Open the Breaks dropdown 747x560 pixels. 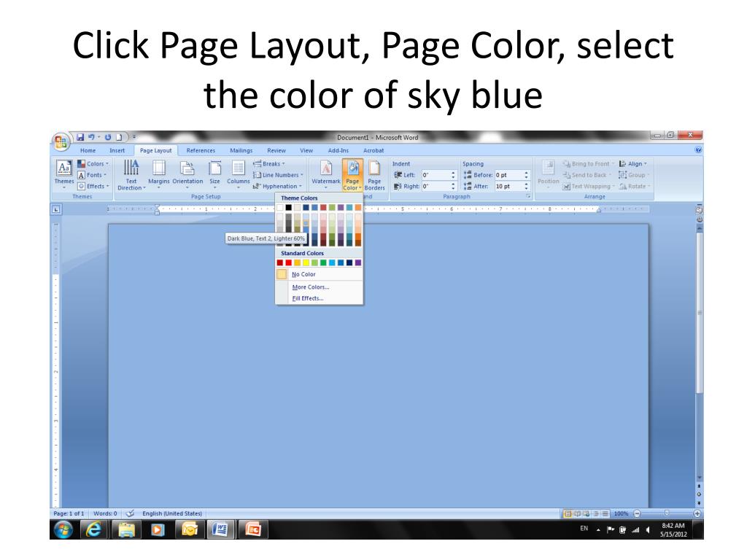click(269, 164)
